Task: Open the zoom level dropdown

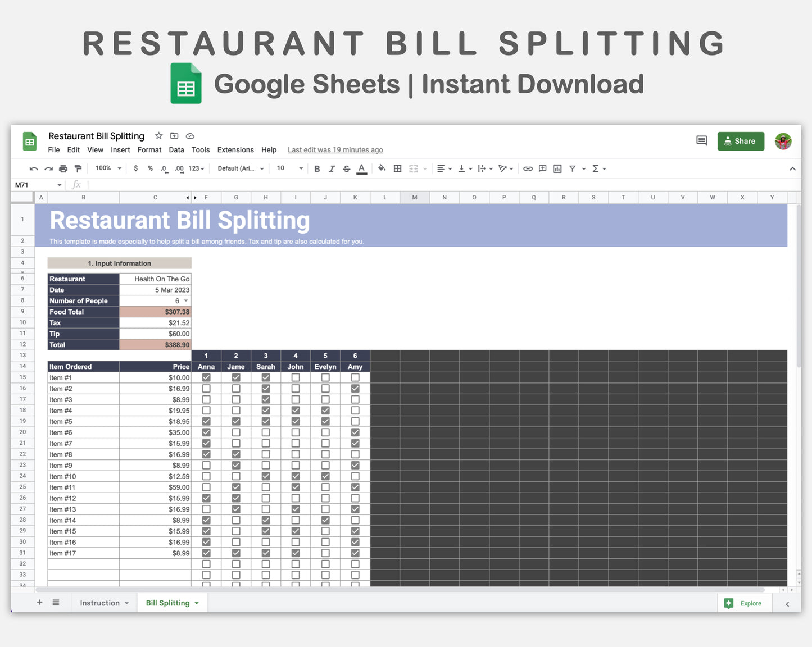Action: tap(107, 168)
